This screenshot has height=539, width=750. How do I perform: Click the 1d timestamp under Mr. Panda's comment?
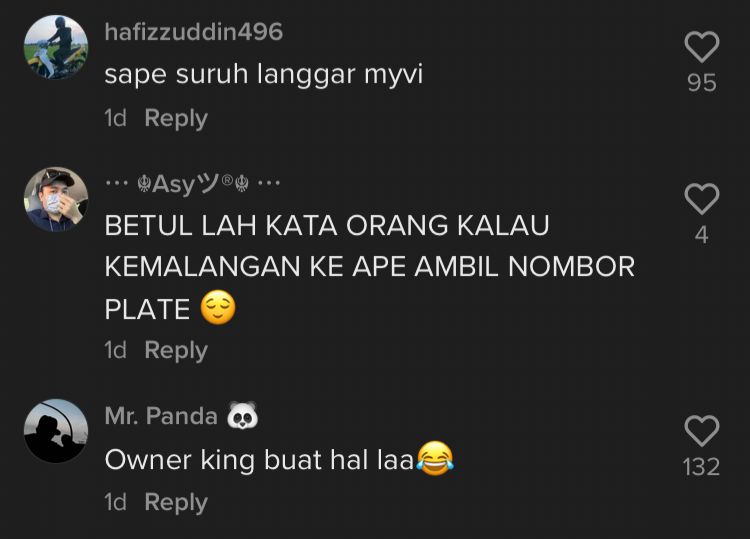click(x=116, y=502)
